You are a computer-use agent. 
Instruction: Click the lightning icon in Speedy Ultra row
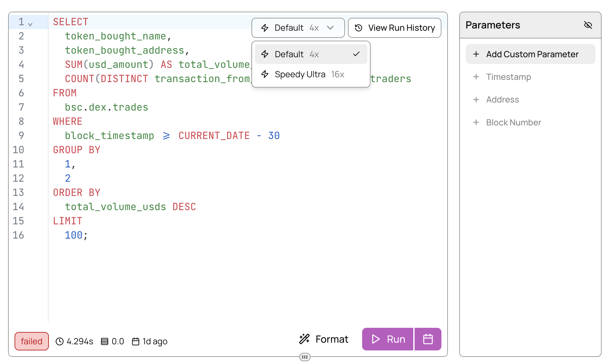265,74
